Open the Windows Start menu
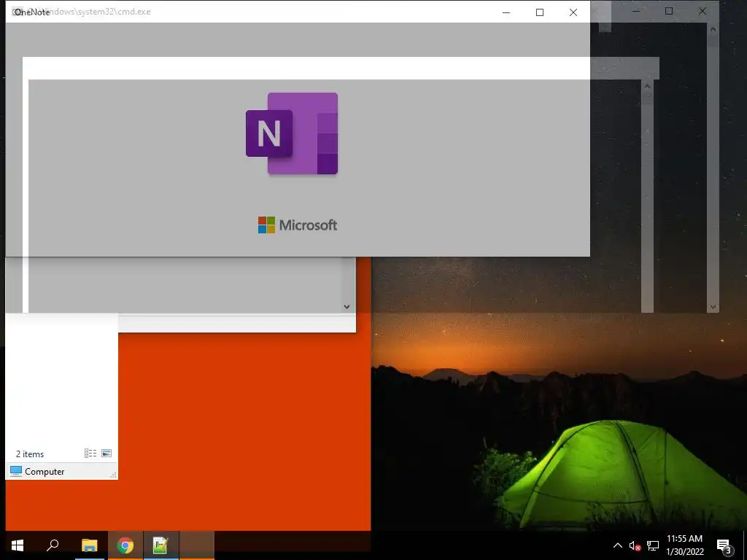The image size is (747, 560). (18, 545)
